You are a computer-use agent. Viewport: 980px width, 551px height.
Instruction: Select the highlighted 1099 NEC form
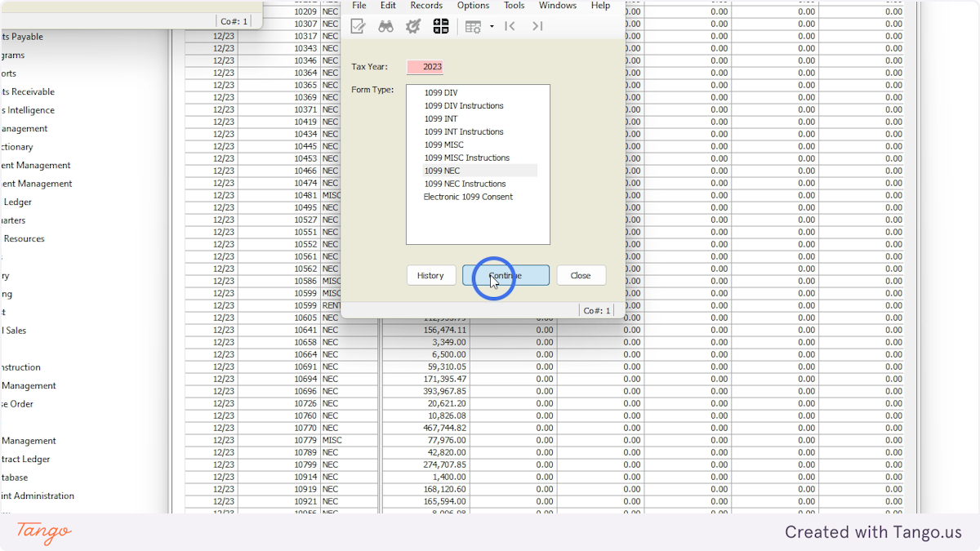point(479,171)
